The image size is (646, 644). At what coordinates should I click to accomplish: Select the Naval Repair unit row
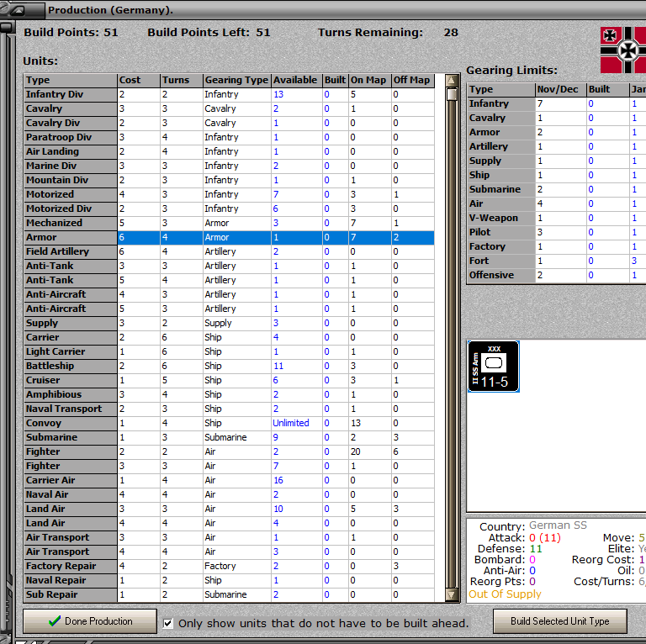pyautogui.click(x=229, y=580)
